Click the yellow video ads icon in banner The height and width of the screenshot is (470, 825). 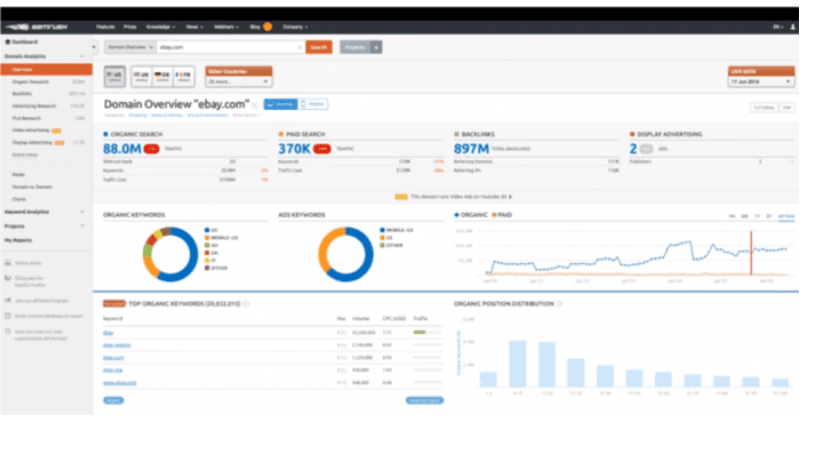tap(401, 197)
